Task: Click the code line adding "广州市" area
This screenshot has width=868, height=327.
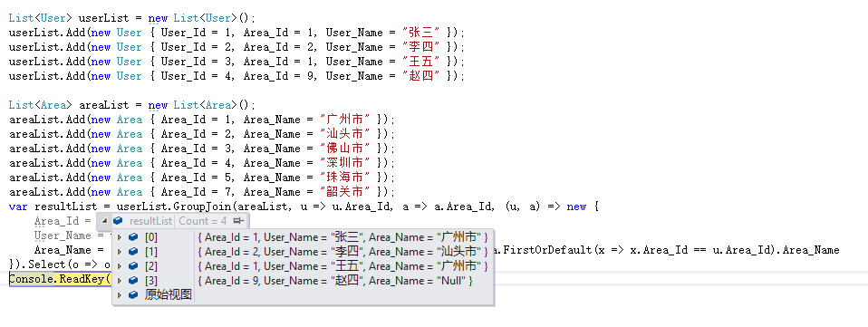Action: 202,120
